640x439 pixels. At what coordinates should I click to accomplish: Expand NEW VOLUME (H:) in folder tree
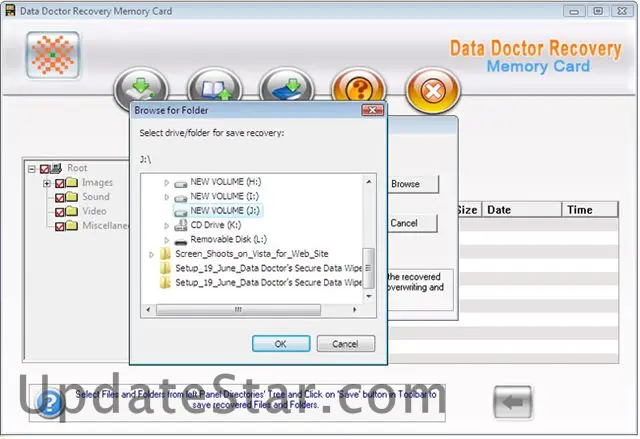point(167,183)
